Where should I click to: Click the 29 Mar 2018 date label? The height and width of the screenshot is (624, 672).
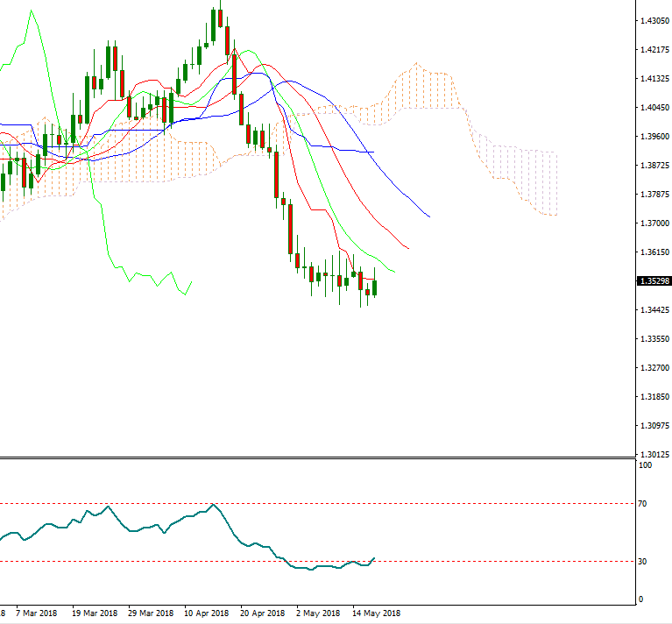(150, 613)
